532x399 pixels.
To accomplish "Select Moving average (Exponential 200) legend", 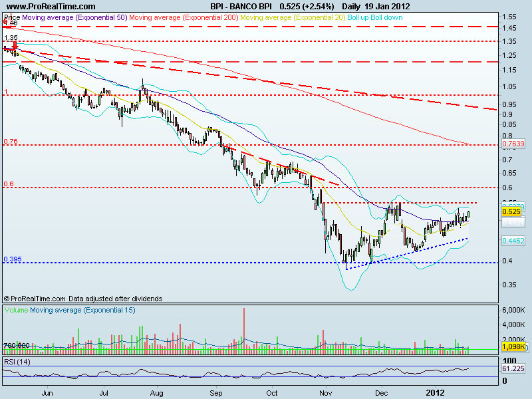I will click(x=184, y=17).
